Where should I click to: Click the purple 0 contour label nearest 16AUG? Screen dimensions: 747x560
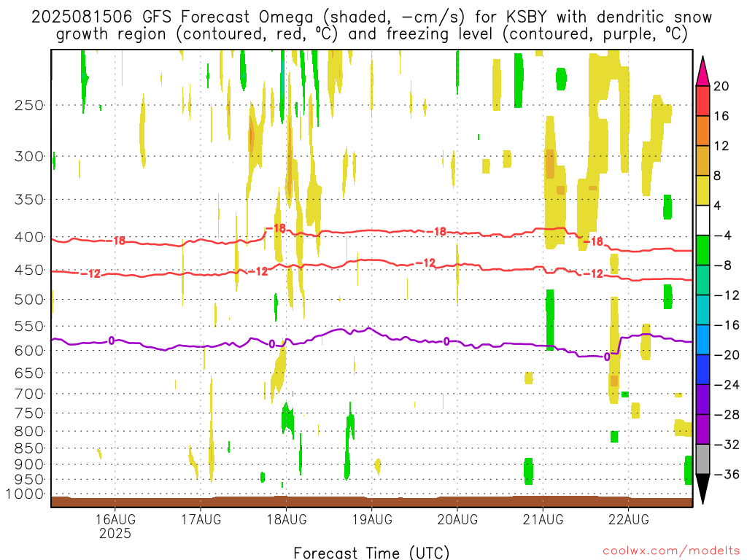coord(111,341)
